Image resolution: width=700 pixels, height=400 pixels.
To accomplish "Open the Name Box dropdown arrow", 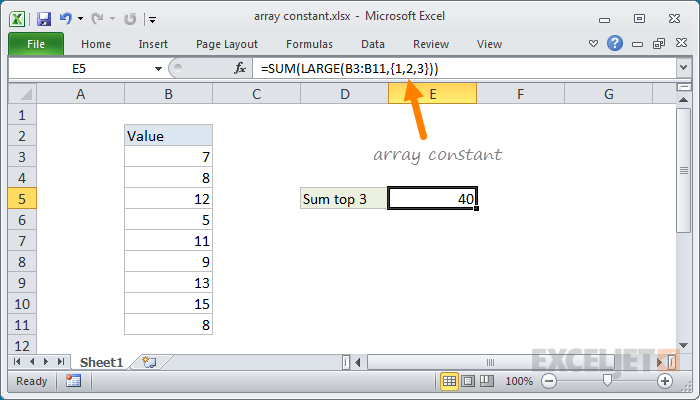I will 158,68.
